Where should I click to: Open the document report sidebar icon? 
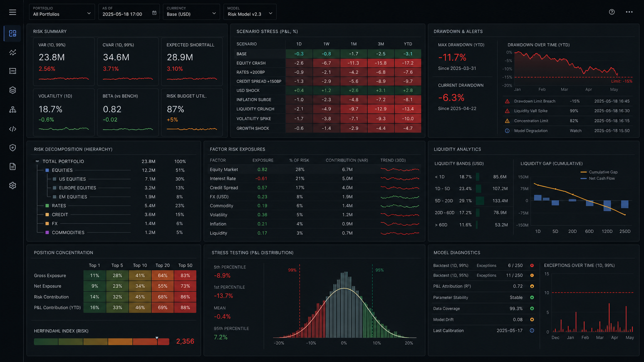point(13,167)
